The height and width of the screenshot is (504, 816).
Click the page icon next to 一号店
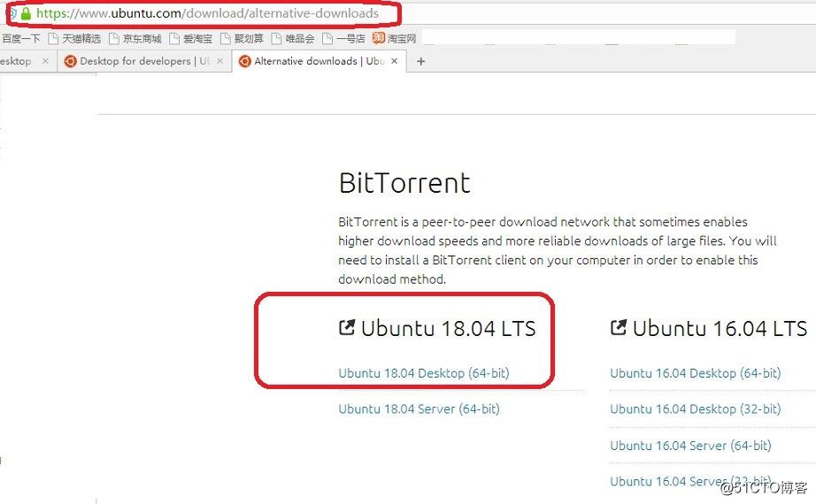(x=327, y=39)
